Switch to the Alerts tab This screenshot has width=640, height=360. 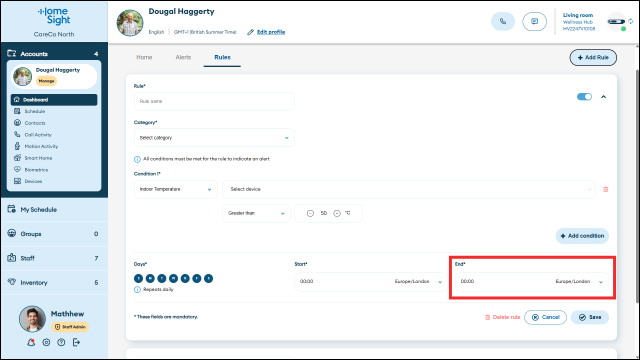click(x=183, y=58)
